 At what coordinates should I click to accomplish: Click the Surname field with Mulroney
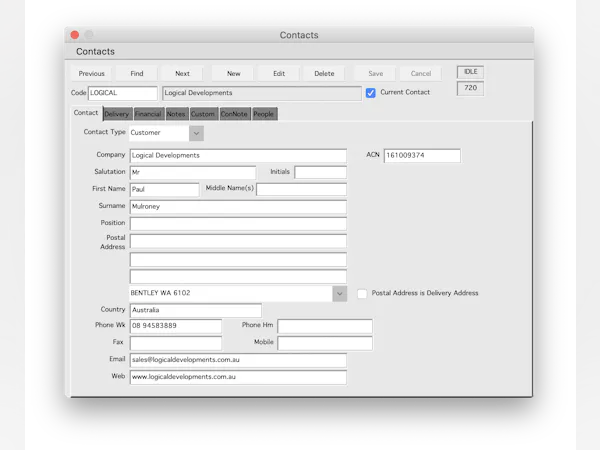pos(238,207)
